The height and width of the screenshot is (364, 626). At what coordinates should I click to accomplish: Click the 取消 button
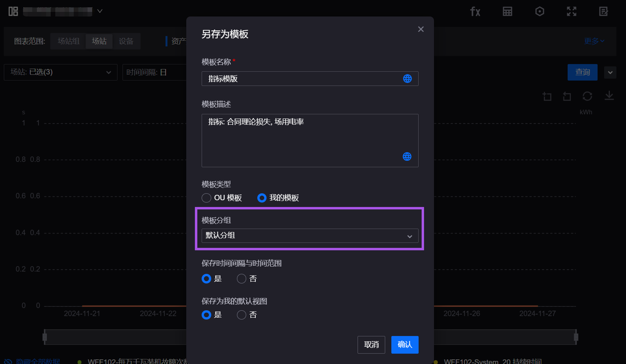point(371,345)
